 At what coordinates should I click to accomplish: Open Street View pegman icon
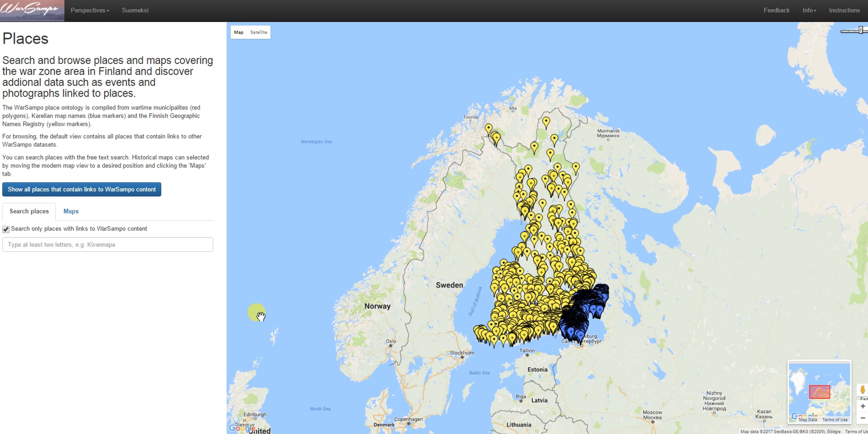[x=863, y=390]
